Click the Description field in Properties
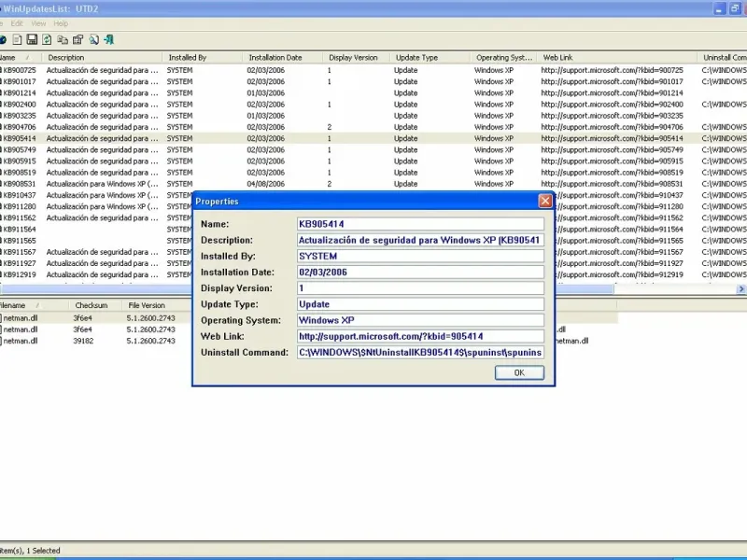The image size is (747, 560). 420,240
